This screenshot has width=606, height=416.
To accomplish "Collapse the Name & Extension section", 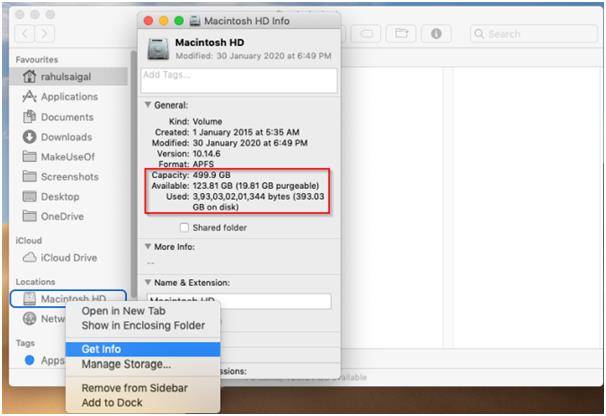I will tap(148, 282).
